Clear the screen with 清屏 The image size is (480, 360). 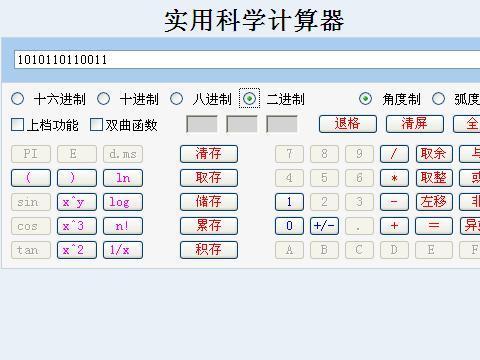415,124
